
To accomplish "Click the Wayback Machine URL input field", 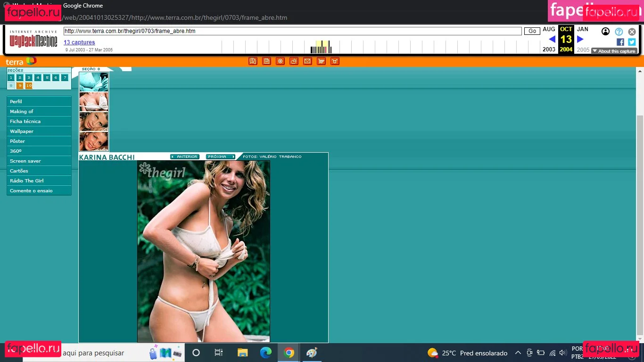I will coord(292,31).
